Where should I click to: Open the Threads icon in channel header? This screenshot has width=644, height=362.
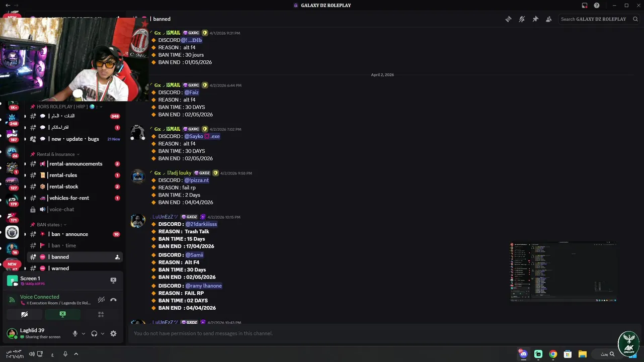(508, 19)
